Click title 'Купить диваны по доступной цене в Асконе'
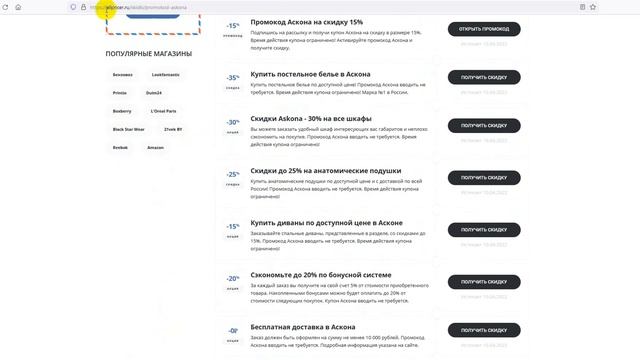This screenshot has height=360, width=640. point(327,223)
